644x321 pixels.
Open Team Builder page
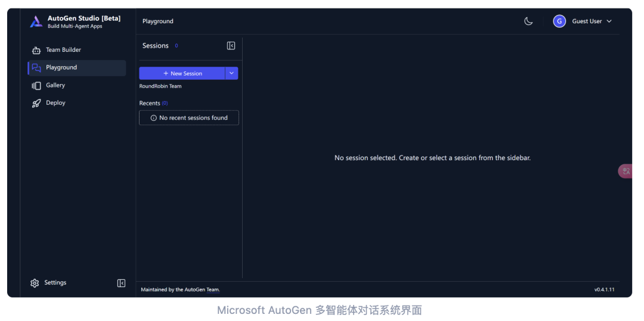pyautogui.click(x=77, y=50)
